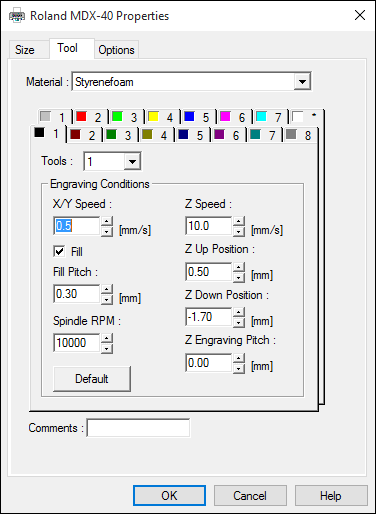376x514 pixels.
Task: Decrease Z Speed with down arrow
Action: click(239, 231)
